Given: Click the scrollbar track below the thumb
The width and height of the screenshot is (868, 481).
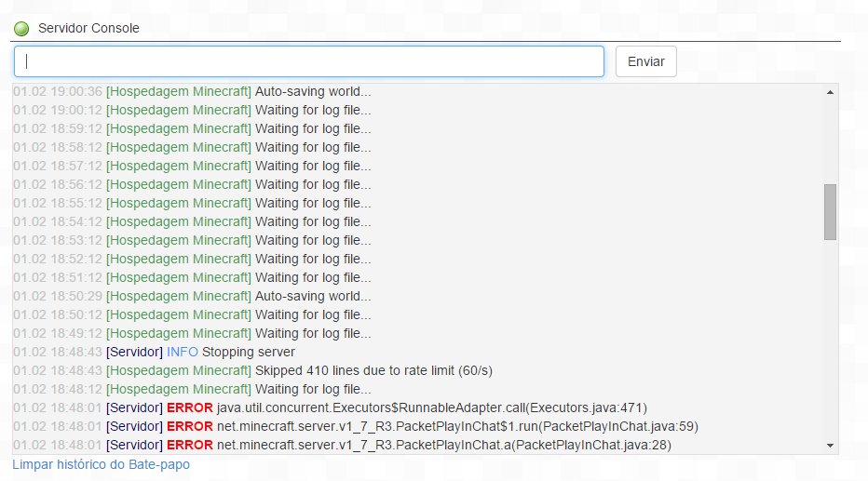Looking at the screenshot, I should [830, 340].
